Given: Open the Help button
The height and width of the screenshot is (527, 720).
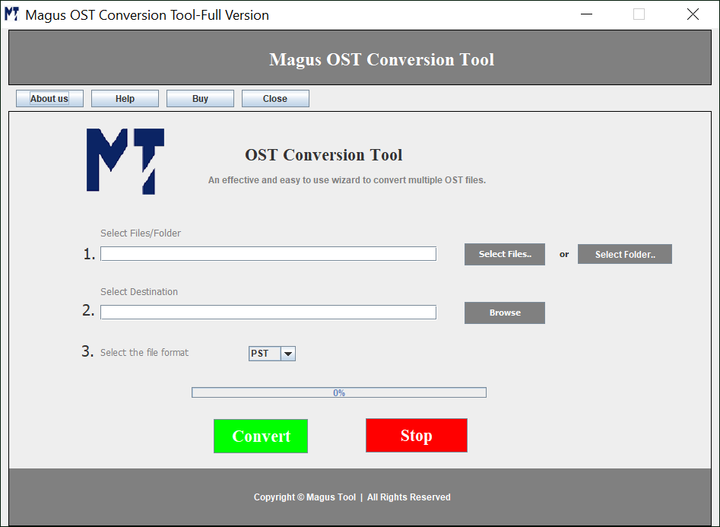Looking at the screenshot, I should click(x=125, y=99).
